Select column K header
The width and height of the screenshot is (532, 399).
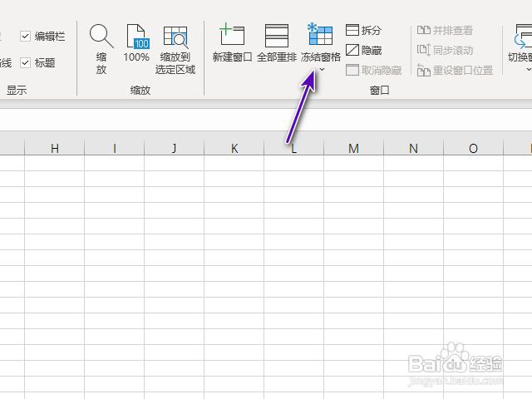click(234, 148)
